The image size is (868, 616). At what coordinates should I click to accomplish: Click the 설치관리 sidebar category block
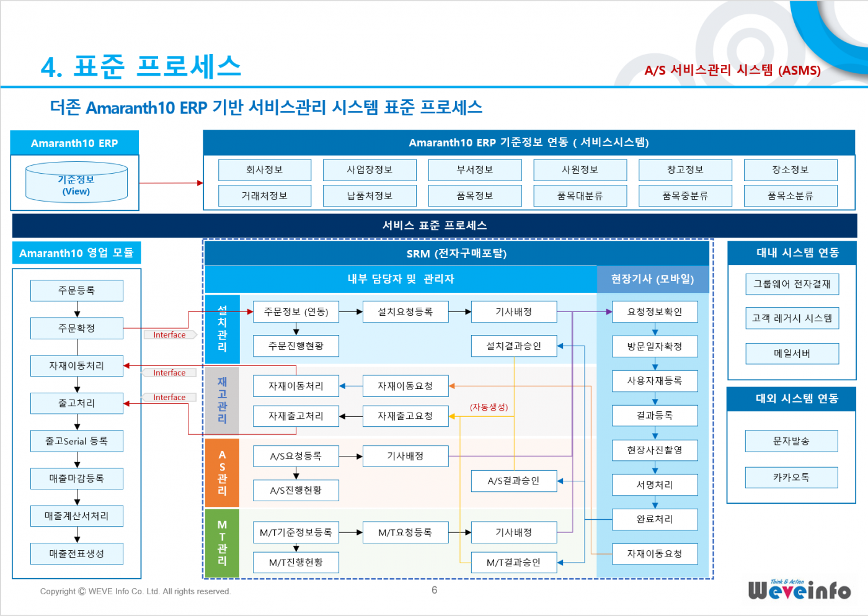(222, 329)
